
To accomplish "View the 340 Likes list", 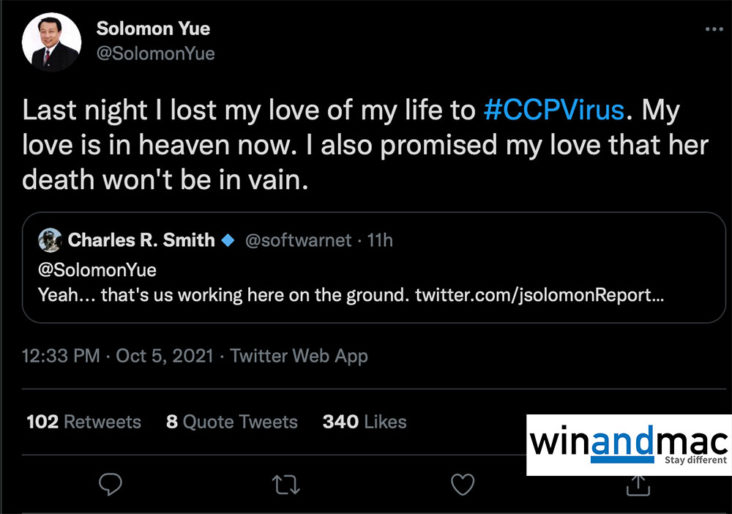I will (364, 421).
